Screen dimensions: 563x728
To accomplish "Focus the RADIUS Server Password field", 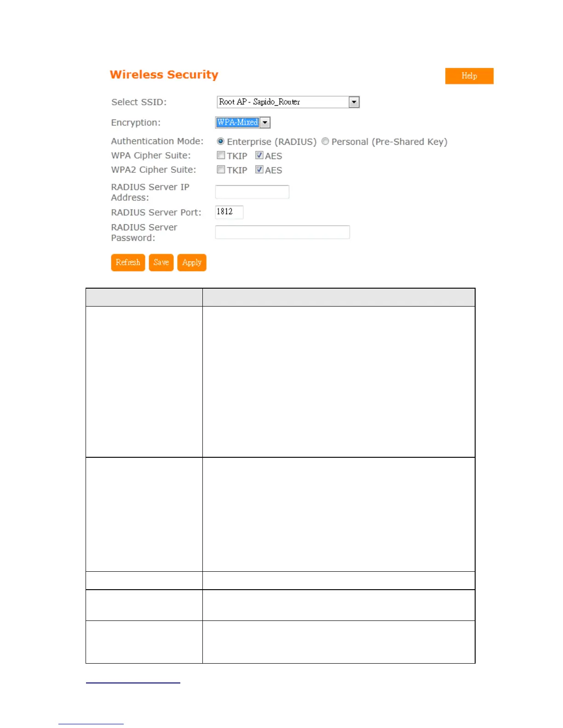I will 282,232.
